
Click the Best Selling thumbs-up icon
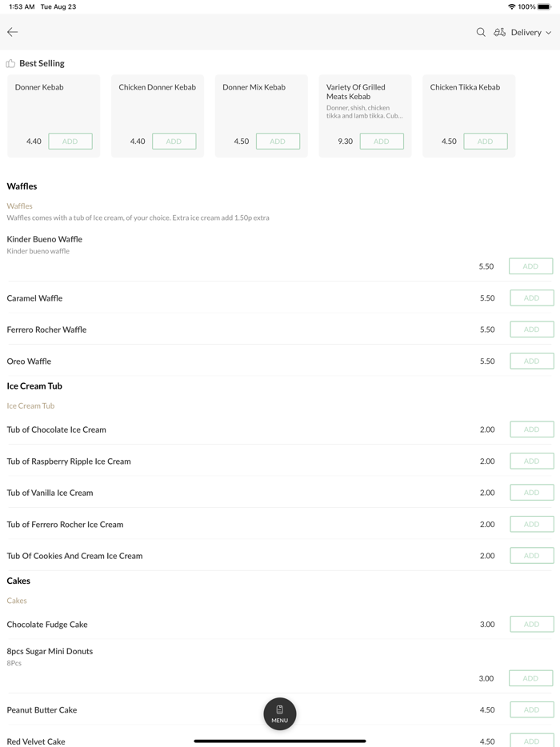10,63
